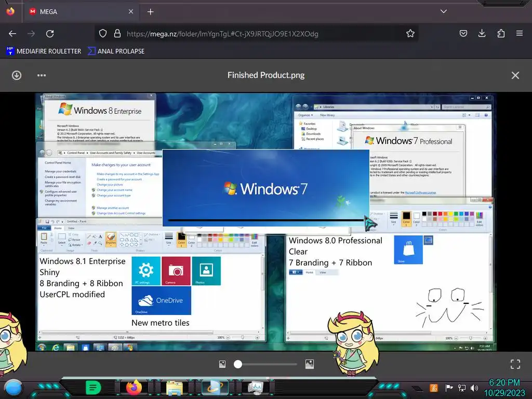Save the page to Pocket
532x399 pixels.
coord(463,33)
